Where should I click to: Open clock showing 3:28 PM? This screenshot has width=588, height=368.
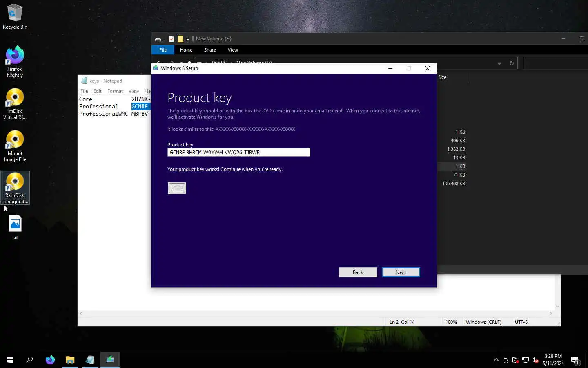click(x=553, y=360)
